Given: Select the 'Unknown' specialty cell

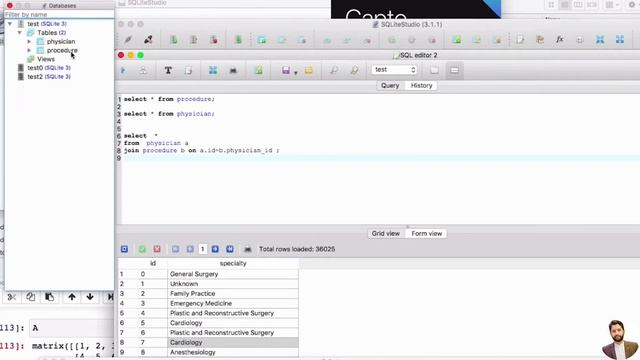Looking at the screenshot, I should coord(233,284).
